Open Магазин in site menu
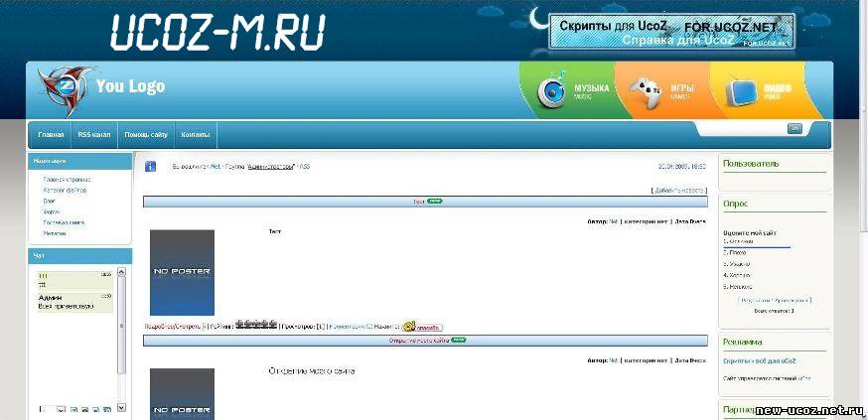This screenshot has height=420, width=868. pos(55,233)
